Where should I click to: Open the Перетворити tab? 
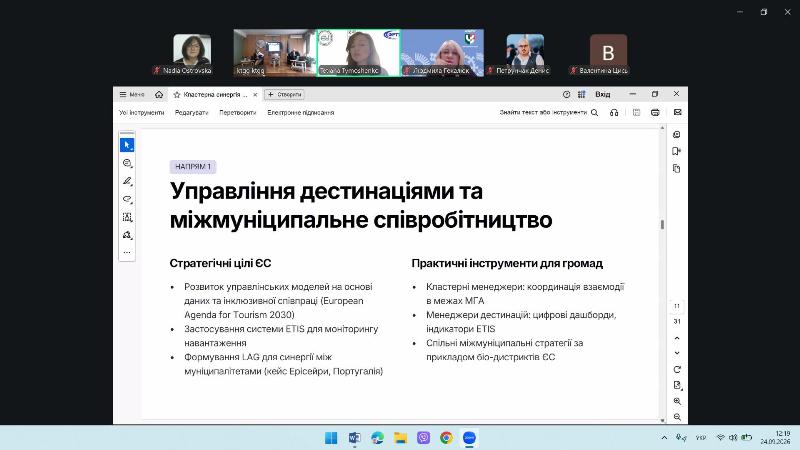[x=238, y=113]
